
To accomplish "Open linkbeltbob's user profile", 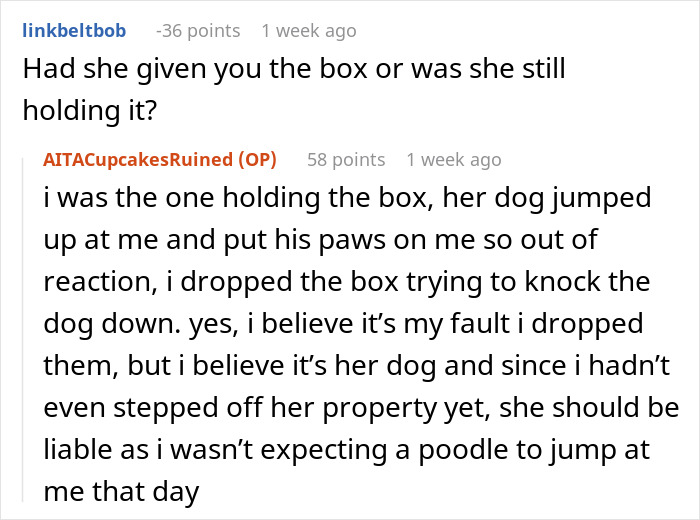I will pos(74,31).
